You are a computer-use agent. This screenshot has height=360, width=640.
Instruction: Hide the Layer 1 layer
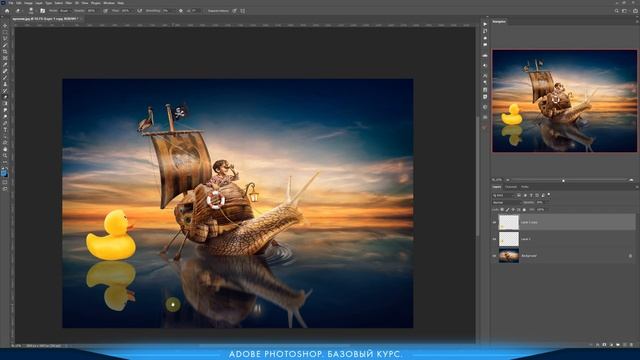pos(494,239)
